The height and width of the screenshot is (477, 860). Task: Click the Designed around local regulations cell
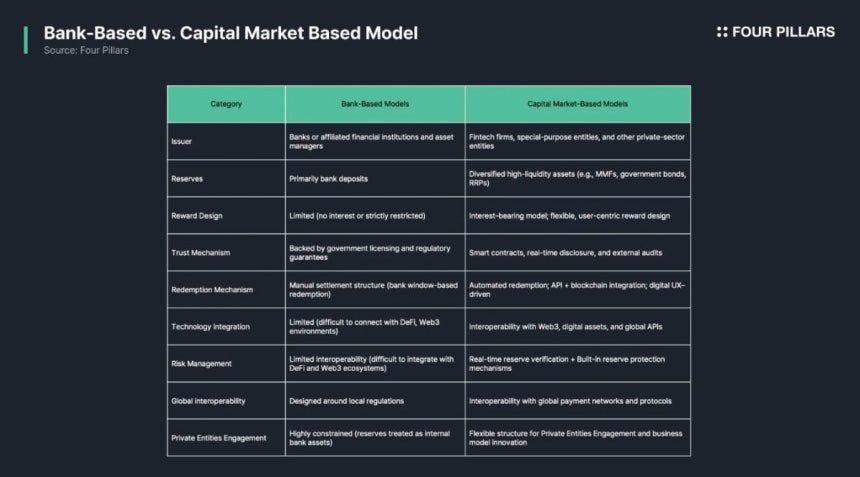pyautogui.click(x=375, y=401)
